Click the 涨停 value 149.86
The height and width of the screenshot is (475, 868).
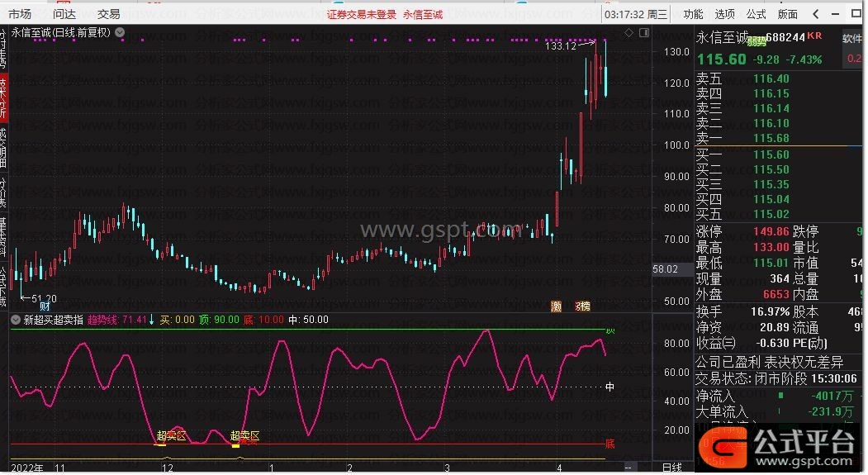click(x=771, y=231)
